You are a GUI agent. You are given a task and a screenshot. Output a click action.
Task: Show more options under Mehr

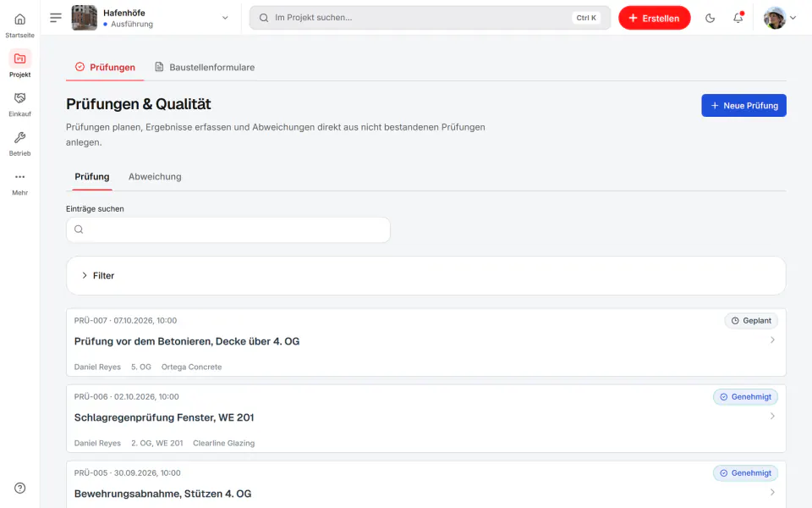coord(19,184)
